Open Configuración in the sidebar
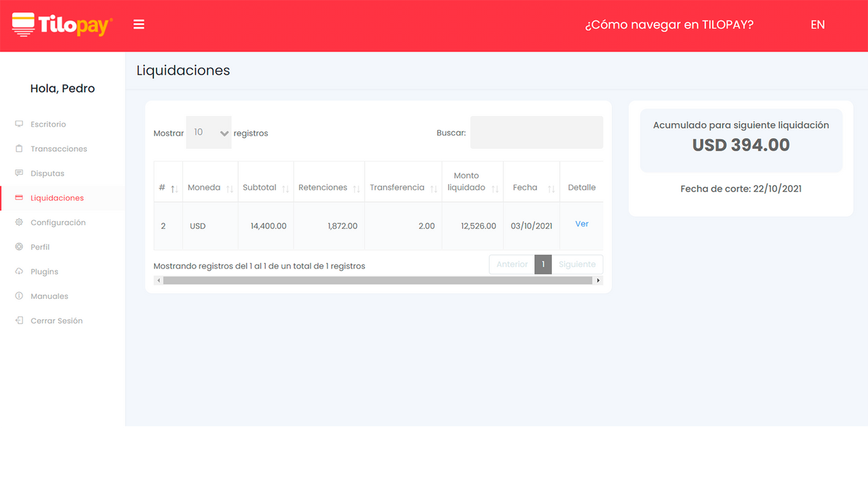868x488 pixels. [58, 222]
